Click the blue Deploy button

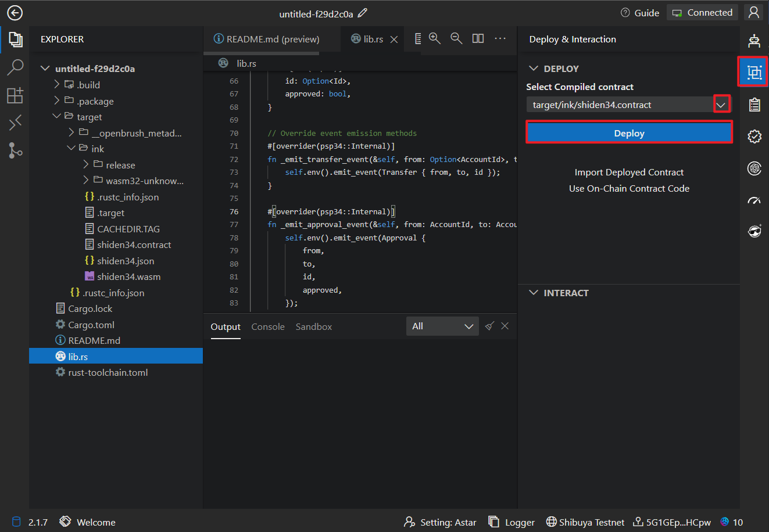pos(629,133)
